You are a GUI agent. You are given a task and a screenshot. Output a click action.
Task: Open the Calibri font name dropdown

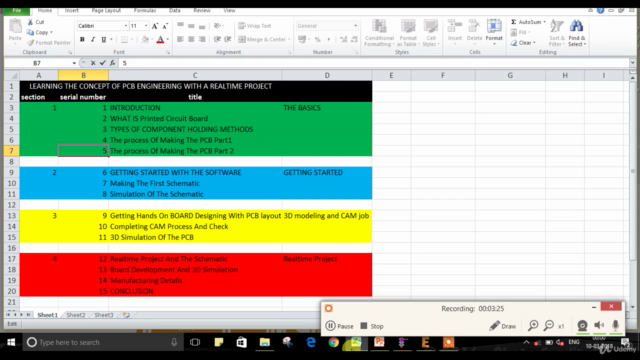coord(126,26)
